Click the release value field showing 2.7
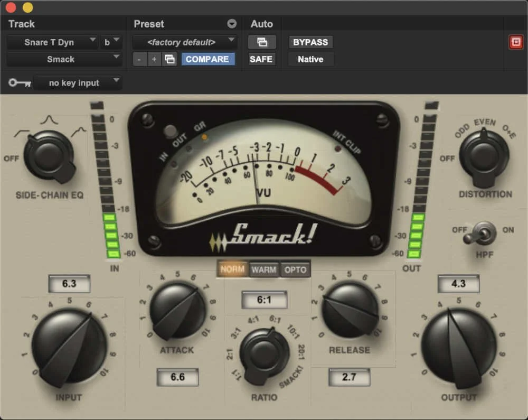Viewport: 528px width, 420px height. 349,377
